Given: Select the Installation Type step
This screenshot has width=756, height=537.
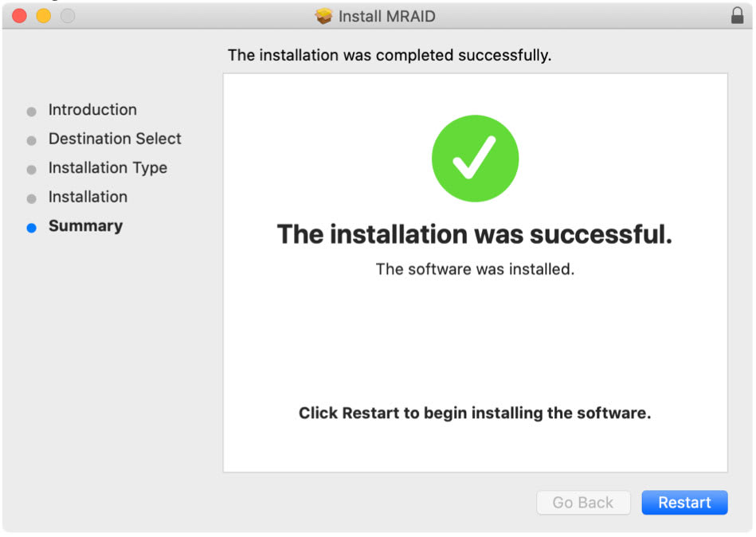Looking at the screenshot, I should point(108,168).
